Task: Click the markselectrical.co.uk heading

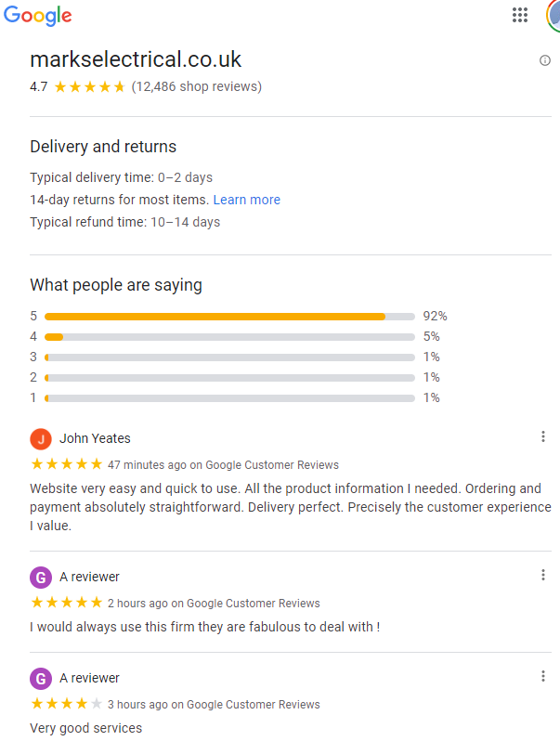Action: (x=136, y=59)
